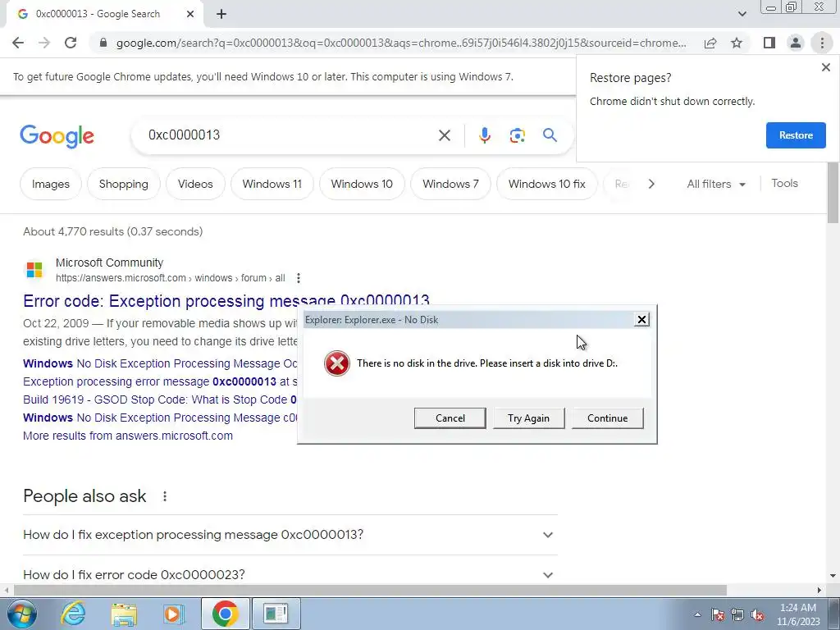Screen dimensions: 840x630
Task: Select the Shopping filter
Action: tap(124, 184)
